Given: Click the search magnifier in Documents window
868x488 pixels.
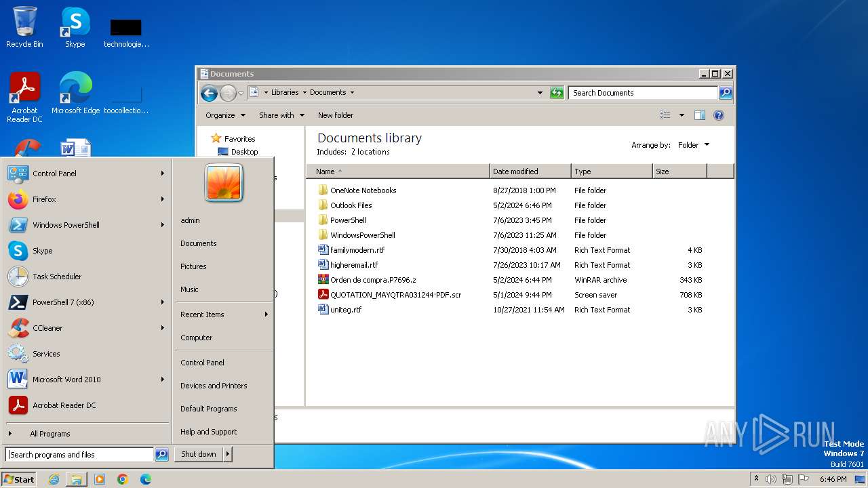Looking at the screenshot, I should [726, 93].
